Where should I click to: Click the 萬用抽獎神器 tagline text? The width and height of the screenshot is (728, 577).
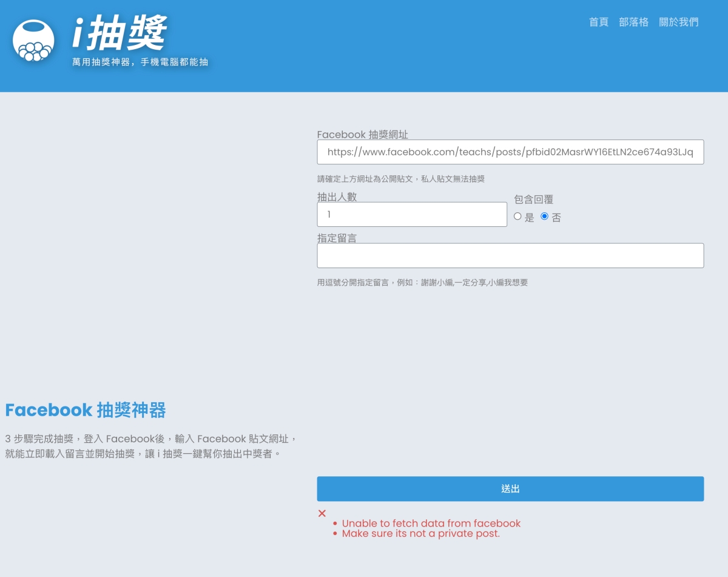click(x=140, y=62)
